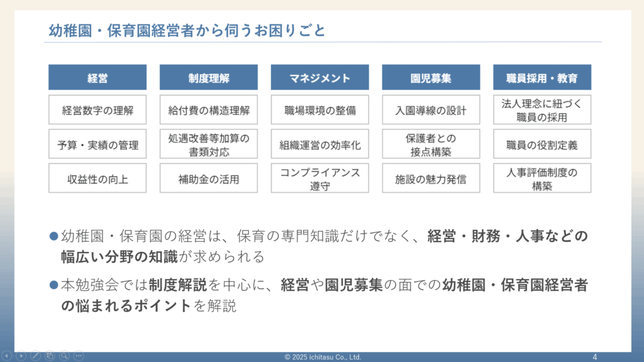Show all slides grid view

(x=50, y=356)
